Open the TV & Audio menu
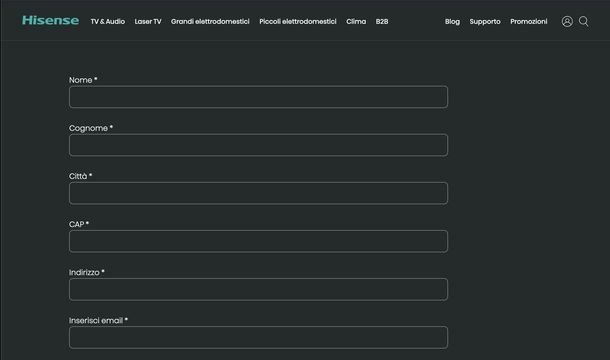This screenshot has width=610, height=360. coord(108,22)
